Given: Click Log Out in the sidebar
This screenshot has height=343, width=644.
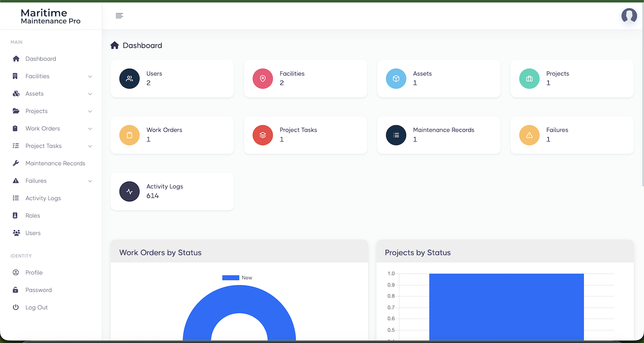Looking at the screenshot, I should click(36, 308).
